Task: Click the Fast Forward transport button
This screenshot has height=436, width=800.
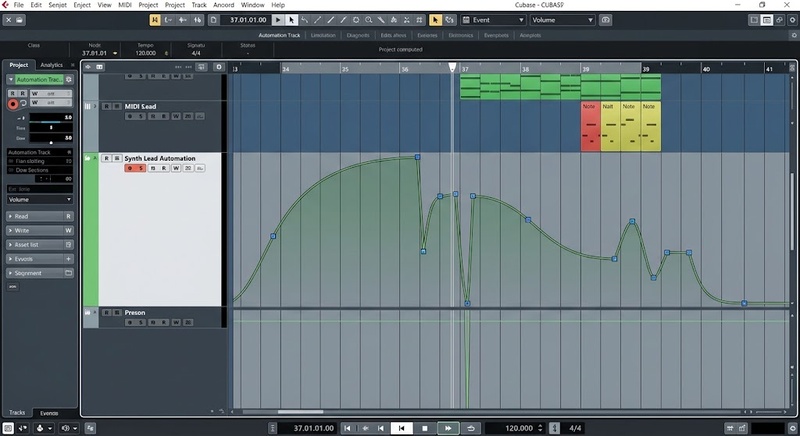Action: 447,428
